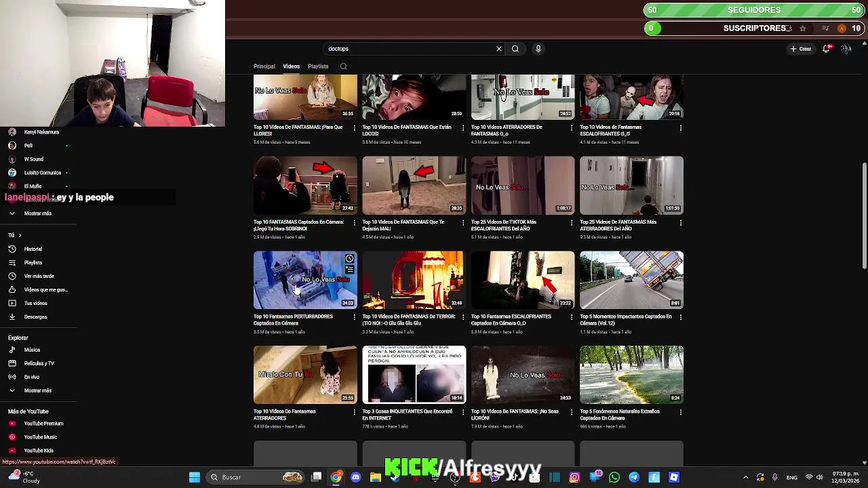Open options menu for ¡Para Que LLORES! video

(x=354, y=127)
